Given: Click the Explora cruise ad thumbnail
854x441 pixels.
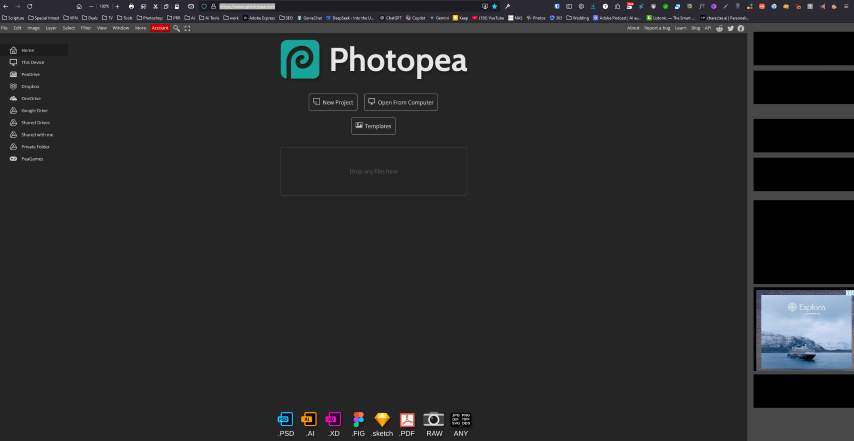Looking at the screenshot, I should (805, 330).
